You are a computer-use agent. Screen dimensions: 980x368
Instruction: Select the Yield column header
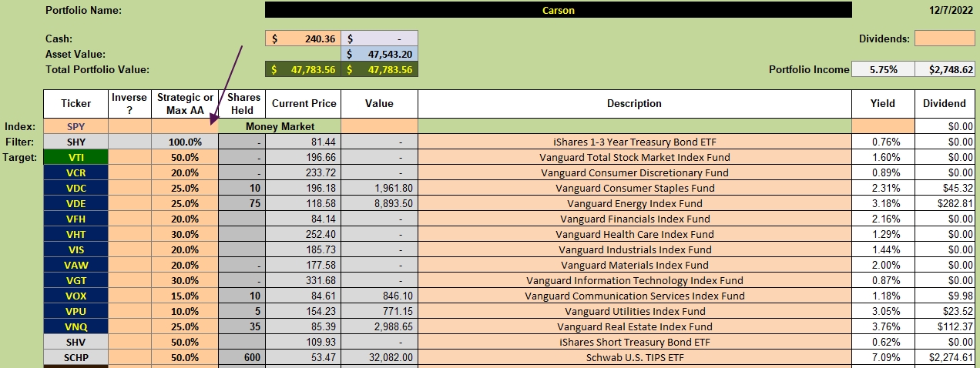[x=883, y=103]
